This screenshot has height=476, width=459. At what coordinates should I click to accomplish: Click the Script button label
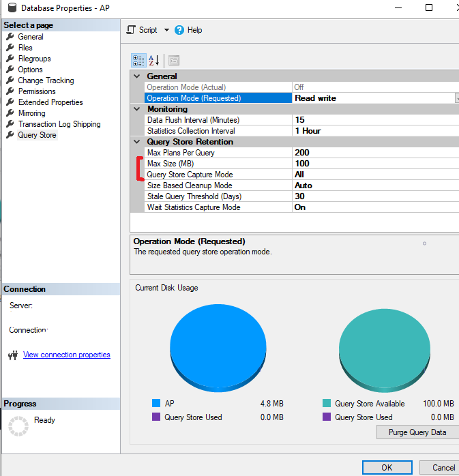[148, 30]
